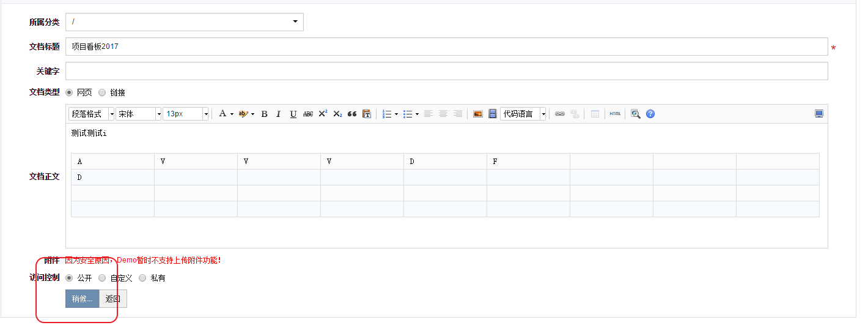This screenshot has height=336, width=868.
Task: Switch to HTML source view
Action: point(615,114)
